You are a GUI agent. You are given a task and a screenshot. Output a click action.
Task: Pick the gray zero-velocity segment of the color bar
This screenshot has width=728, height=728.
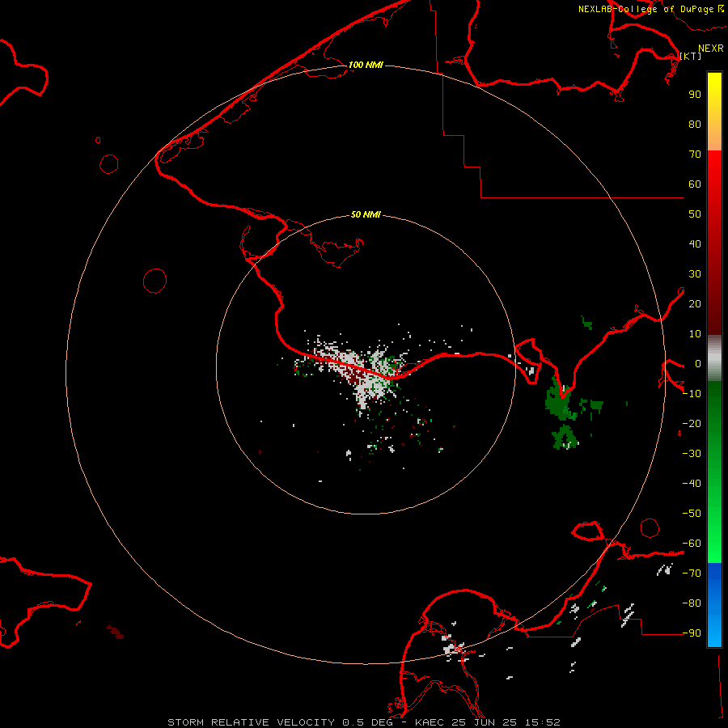pos(714,358)
